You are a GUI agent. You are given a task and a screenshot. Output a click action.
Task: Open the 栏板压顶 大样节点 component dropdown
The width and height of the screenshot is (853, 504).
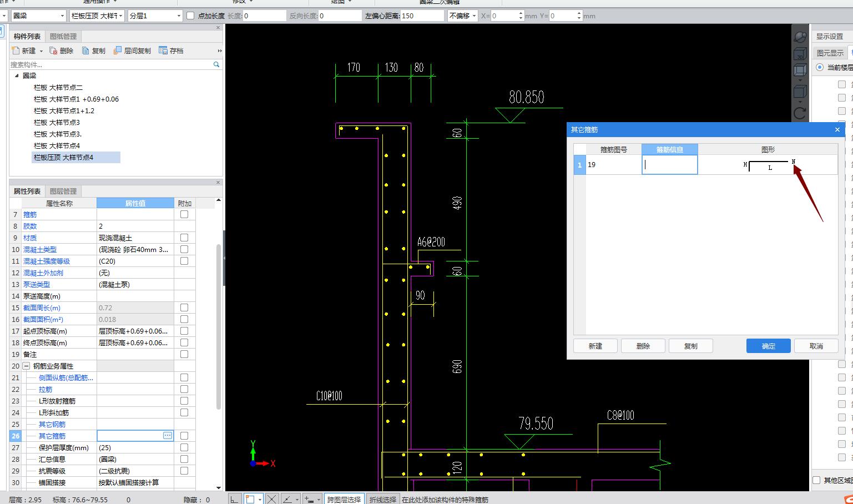pyautogui.click(x=97, y=16)
